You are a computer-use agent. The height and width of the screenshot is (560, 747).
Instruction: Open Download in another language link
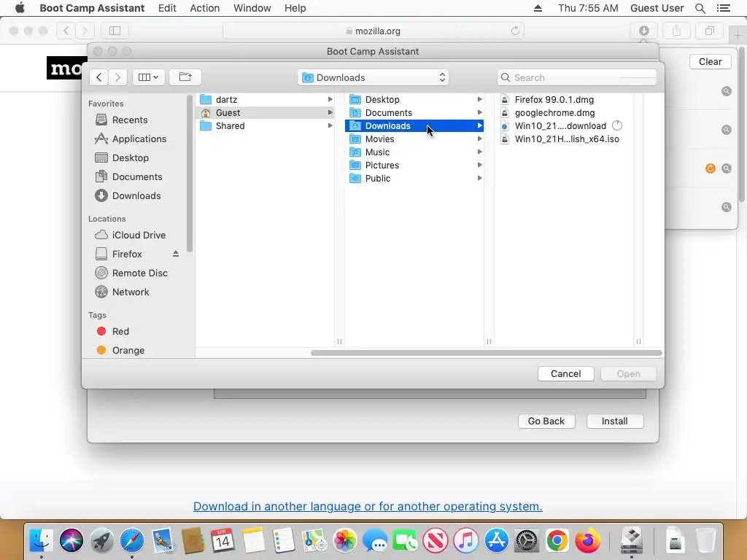point(368,506)
